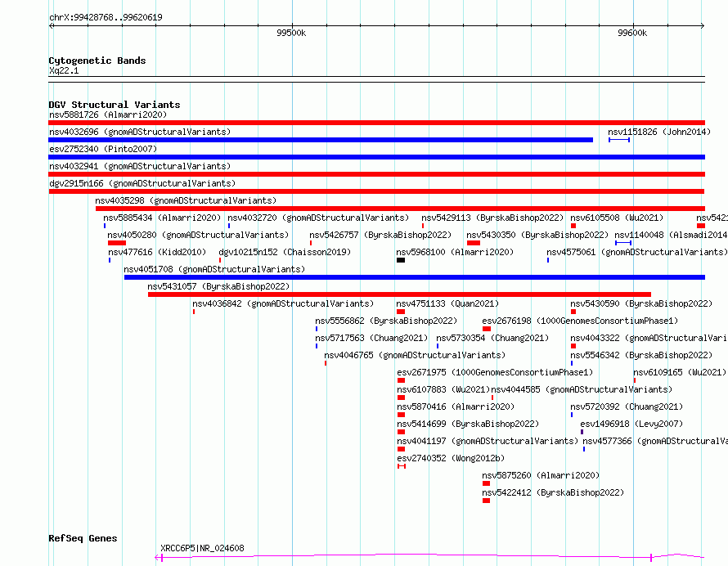Open the XRCC6P5|NR_024608 gene label

pos(202,548)
